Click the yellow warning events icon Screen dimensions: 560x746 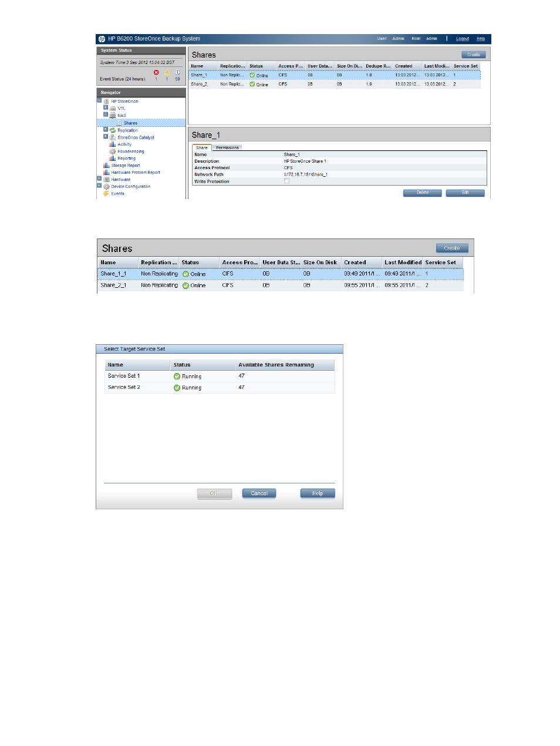tap(167, 73)
